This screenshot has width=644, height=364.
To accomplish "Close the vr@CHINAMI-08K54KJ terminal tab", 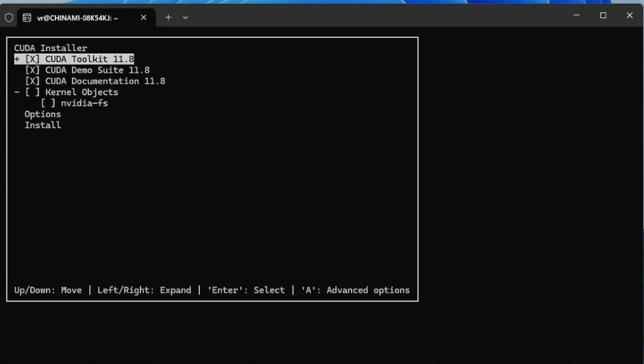I will [143, 18].
